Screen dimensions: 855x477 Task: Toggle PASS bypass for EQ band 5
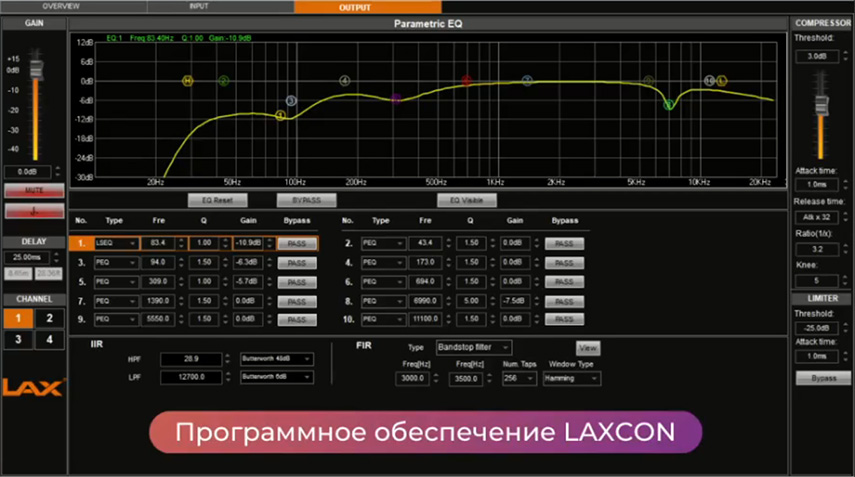(x=297, y=282)
